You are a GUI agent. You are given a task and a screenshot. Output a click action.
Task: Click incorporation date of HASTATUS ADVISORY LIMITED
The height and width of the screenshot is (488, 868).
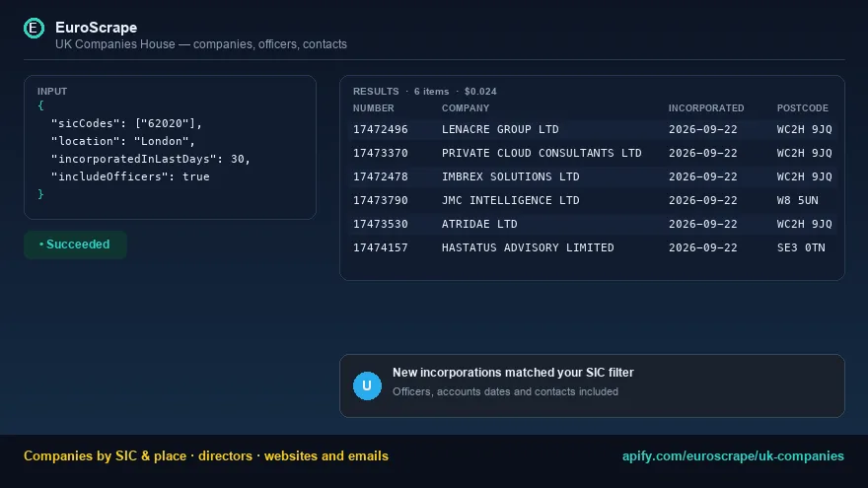click(702, 247)
